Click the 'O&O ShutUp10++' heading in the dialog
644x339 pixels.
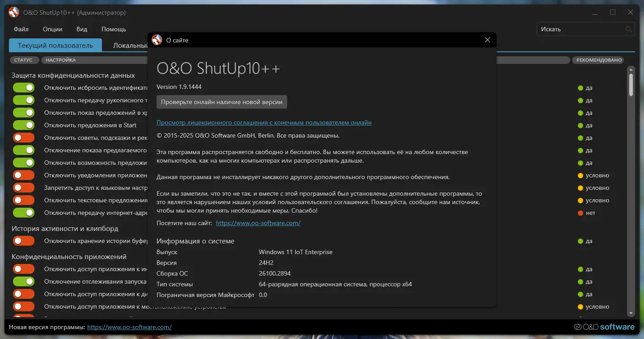click(218, 69)
